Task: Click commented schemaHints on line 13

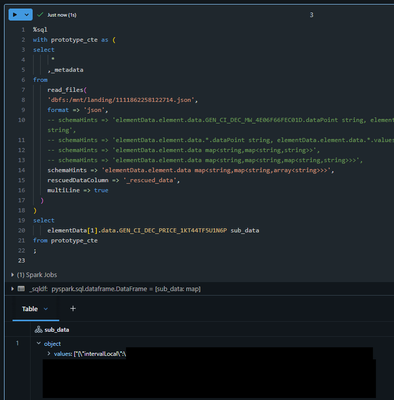Action: (x=205, y=160)
